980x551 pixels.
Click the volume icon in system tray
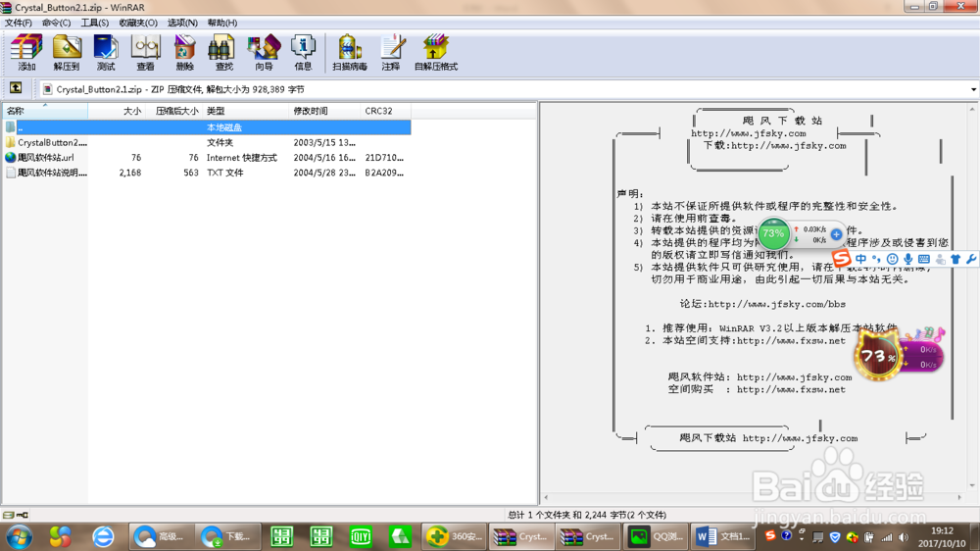point(904,537)
